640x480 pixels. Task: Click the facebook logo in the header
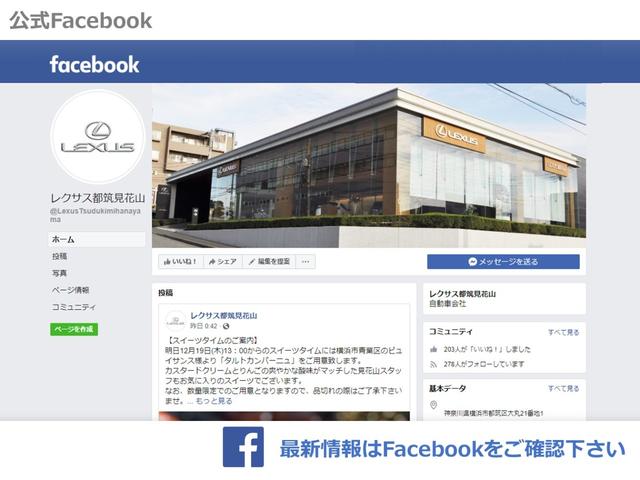(x=94, y=64)
